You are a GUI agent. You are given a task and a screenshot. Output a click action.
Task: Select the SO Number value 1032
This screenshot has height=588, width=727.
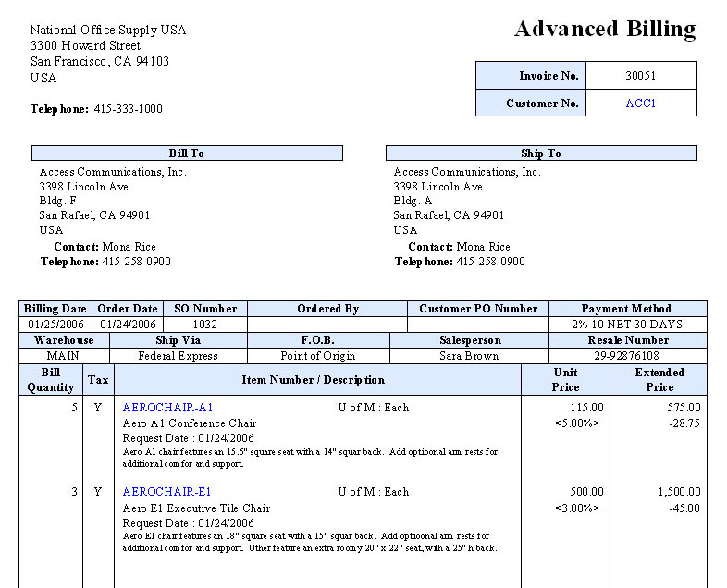pyautogui.click(x=204, y=325)
